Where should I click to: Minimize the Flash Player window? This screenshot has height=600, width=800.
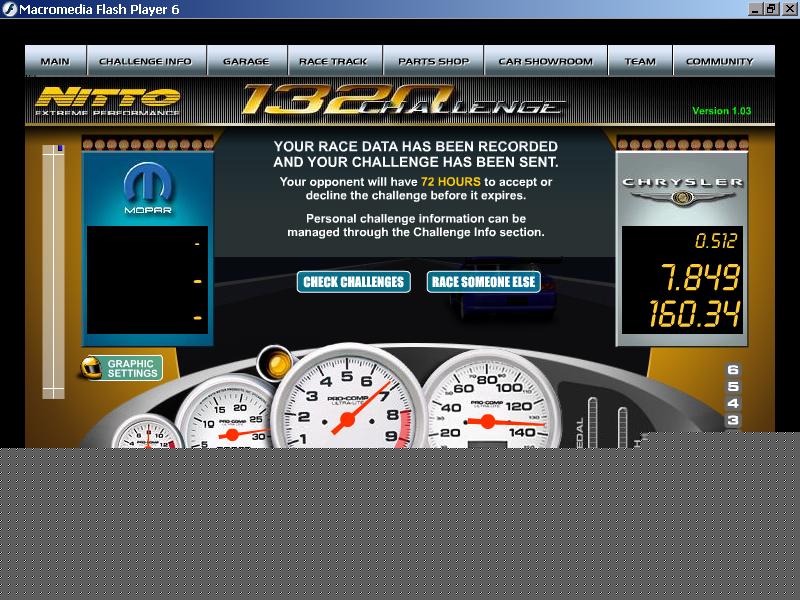755,9
